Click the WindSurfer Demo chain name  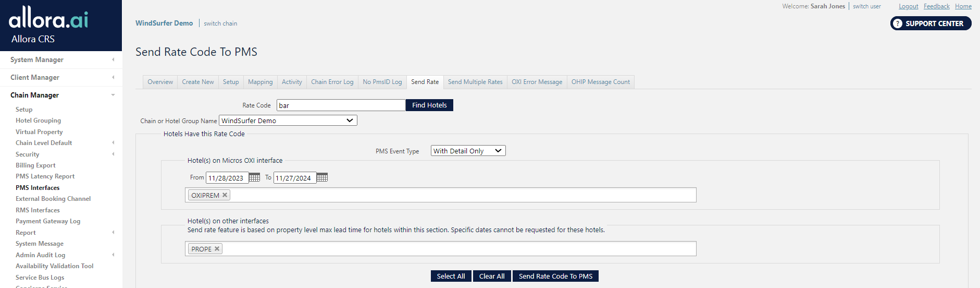tap(164, 23)
